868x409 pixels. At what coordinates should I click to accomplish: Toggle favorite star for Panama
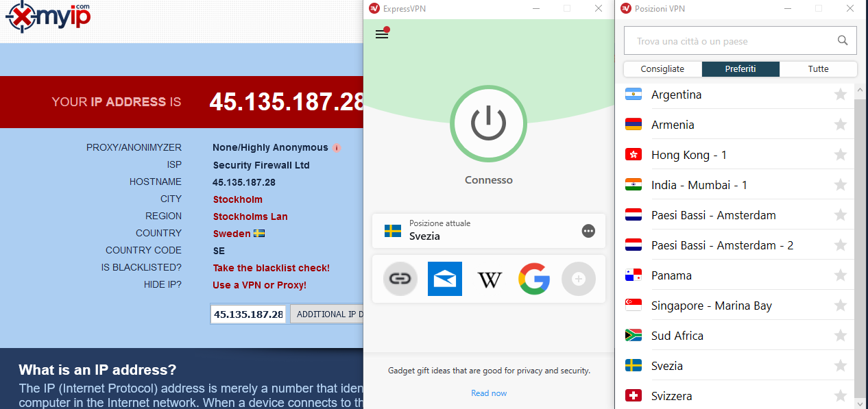[x=841, y=275]
